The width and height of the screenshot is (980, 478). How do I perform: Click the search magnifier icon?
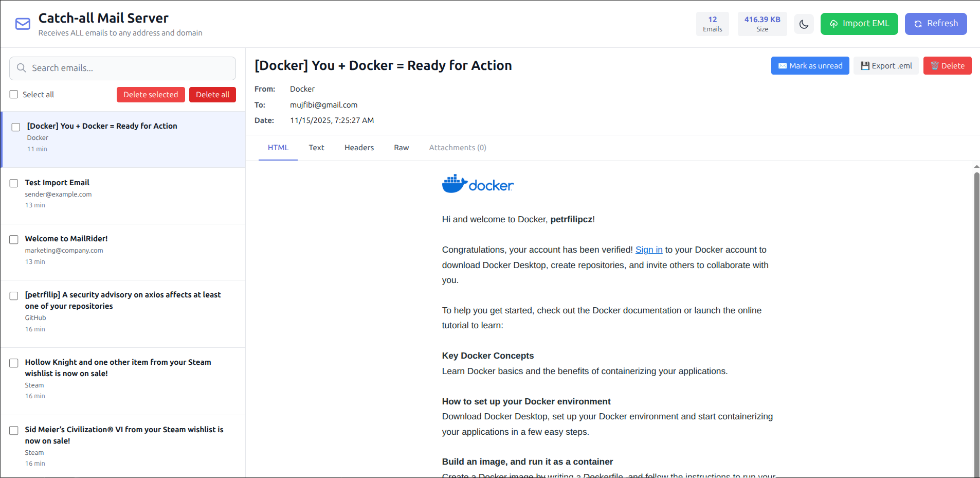[21, 67]
